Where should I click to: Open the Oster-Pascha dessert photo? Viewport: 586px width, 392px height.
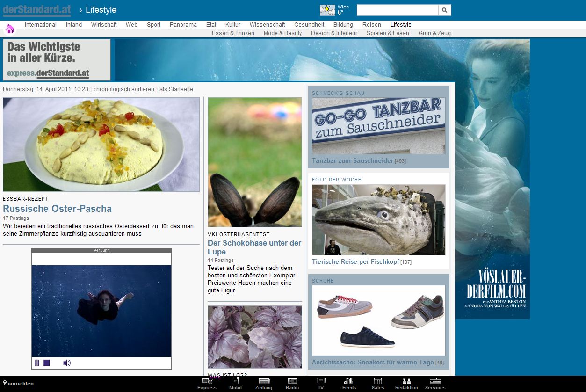[101, 145]
